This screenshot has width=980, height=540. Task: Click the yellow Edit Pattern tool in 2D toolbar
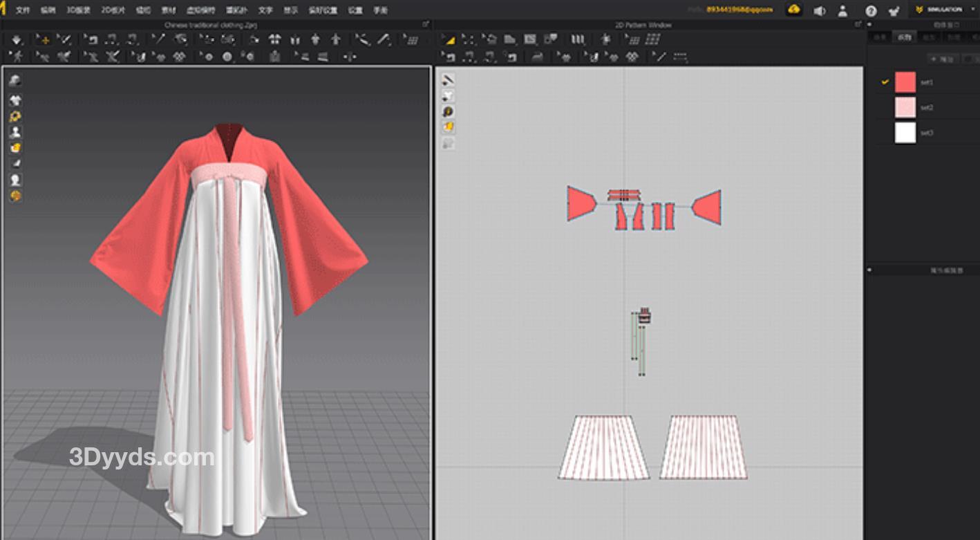[448, 40]
